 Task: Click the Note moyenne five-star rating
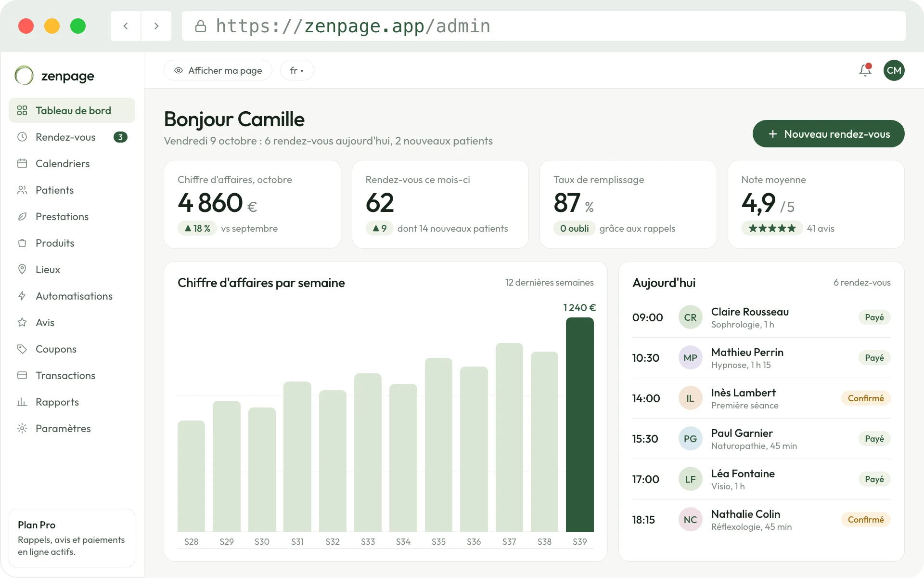tap(772, 228)
